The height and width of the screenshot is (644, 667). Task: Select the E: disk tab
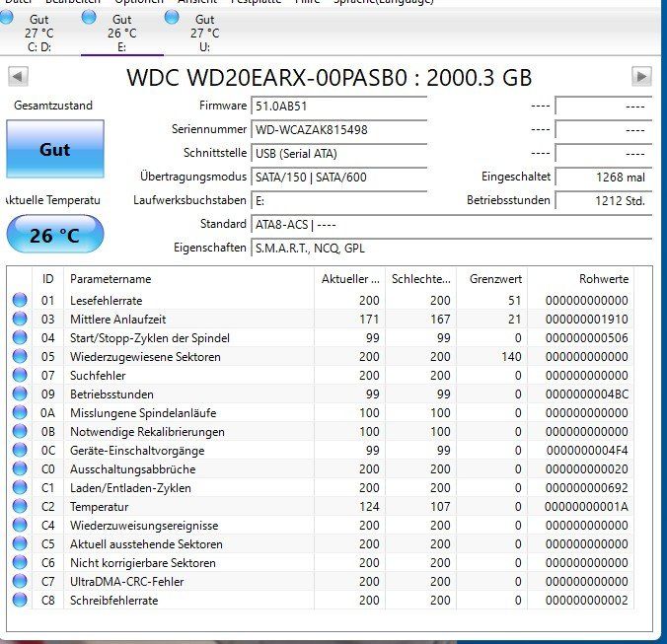[x=122, y=33]
